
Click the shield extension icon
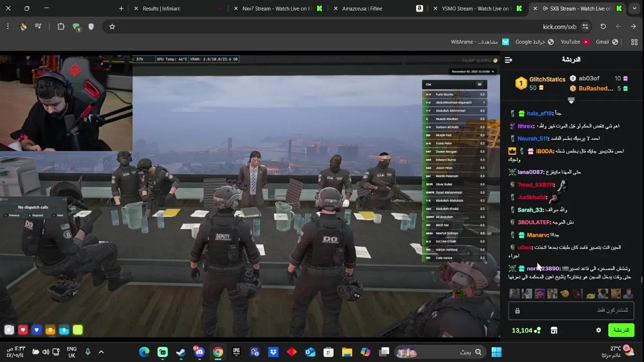91,27
